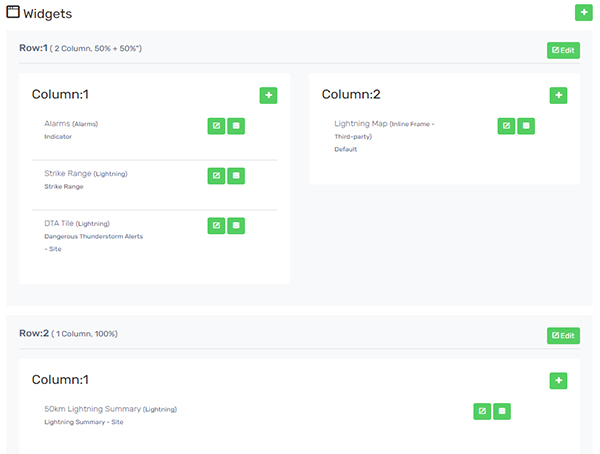
Task: Edit the DTA Tile widget
Action: (216, 225)
